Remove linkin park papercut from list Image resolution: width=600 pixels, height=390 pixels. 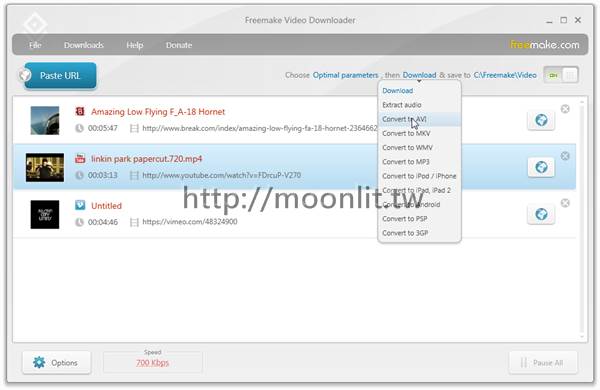pyautogui.click(x=565, y=156)
